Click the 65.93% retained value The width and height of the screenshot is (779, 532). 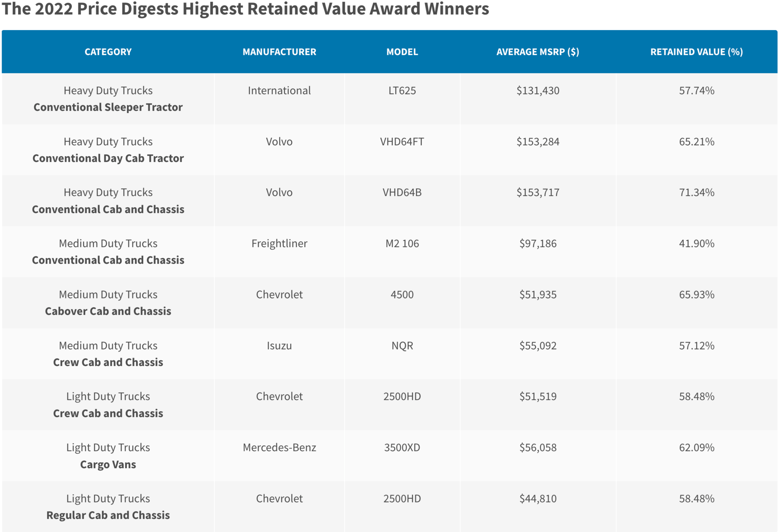pyautogui.click(x=697, y=294)
